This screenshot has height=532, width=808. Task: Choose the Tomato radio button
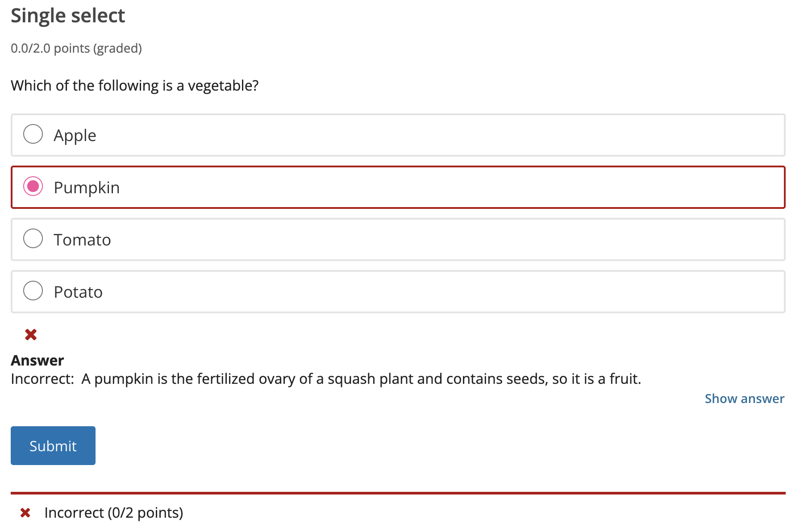click(33, 238)
